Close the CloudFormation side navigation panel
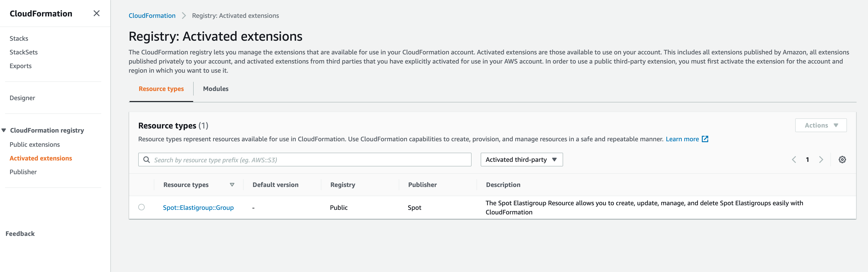The width and height of the screenshot is (868, 272). 96,13
